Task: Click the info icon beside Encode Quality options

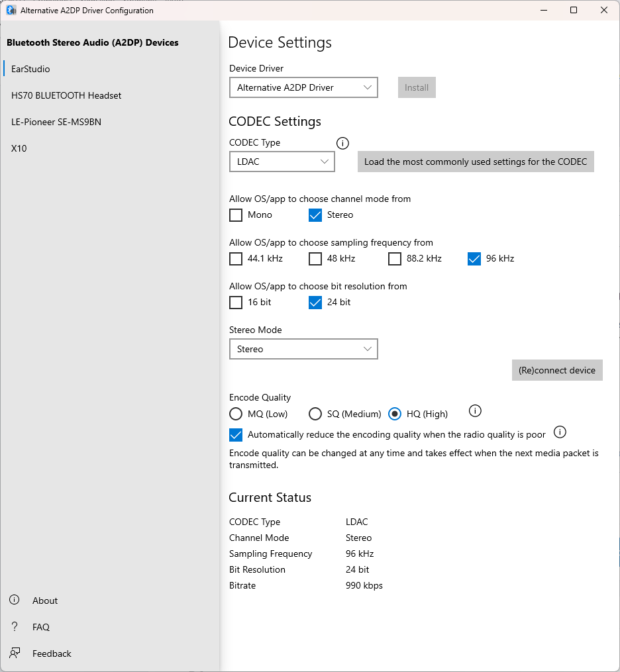Action: coord(475,411)
